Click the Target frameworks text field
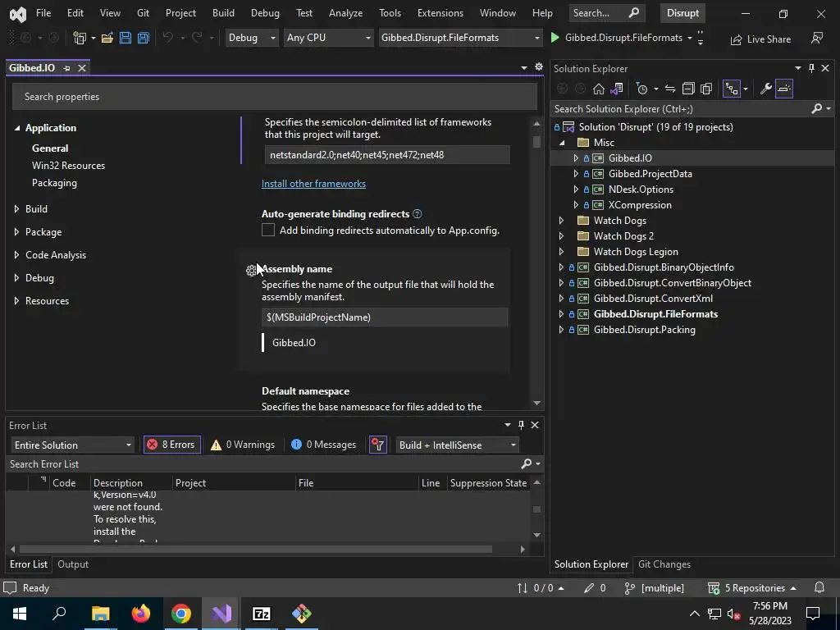The width and height of the screenshot is (840, 630). (387, 155)
